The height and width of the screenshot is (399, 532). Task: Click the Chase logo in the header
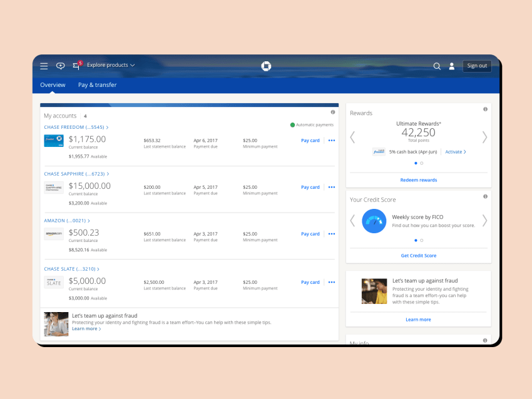(266, 66)
